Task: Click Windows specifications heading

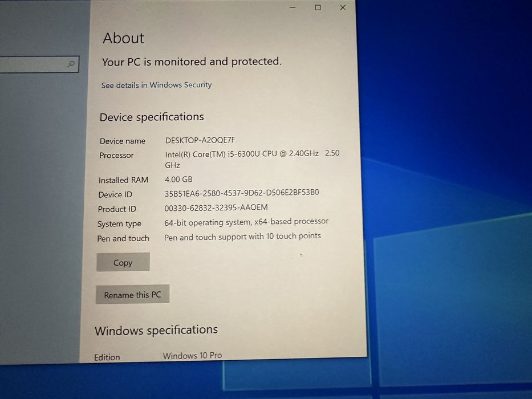Action: tap(156, 330)
